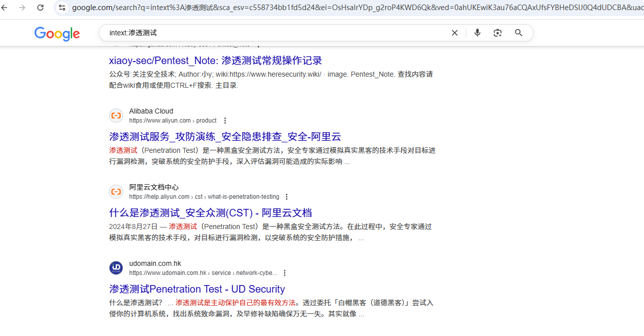
Task: Start voice search with microphone icon
Action: tap(477, 33)
